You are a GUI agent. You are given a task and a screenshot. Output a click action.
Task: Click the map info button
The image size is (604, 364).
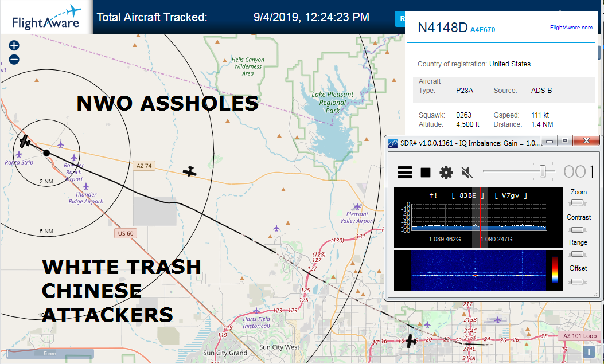click(x=589, y=352)
